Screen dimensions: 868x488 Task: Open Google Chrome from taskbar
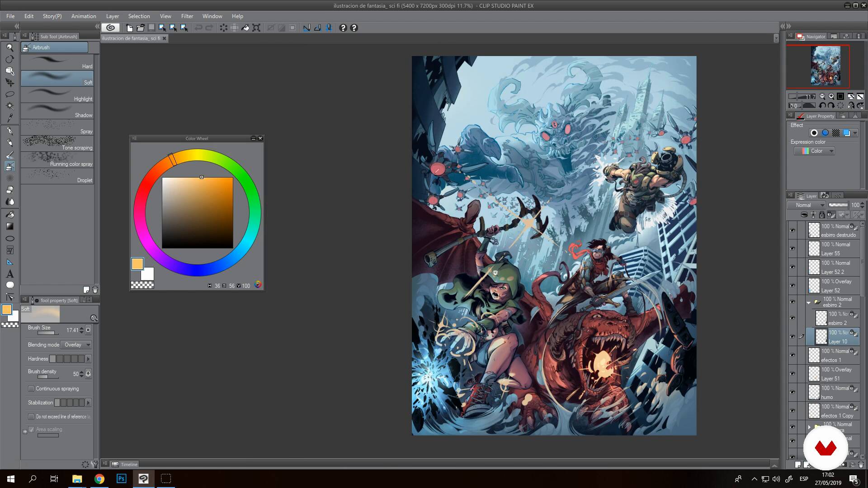(99, 479)
